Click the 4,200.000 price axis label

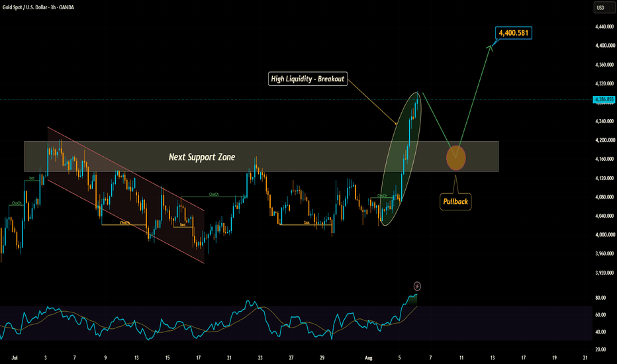coord(604,140)
